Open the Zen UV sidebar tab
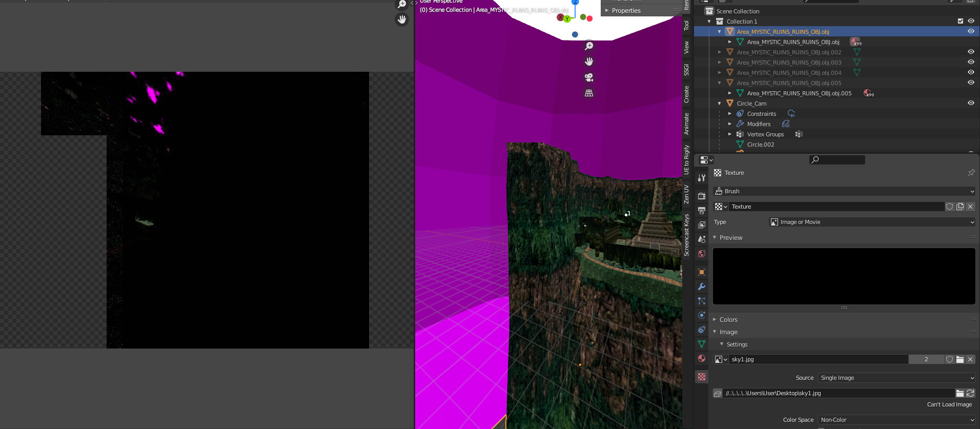Screen dimensions: 980x429 click(687, 194)
